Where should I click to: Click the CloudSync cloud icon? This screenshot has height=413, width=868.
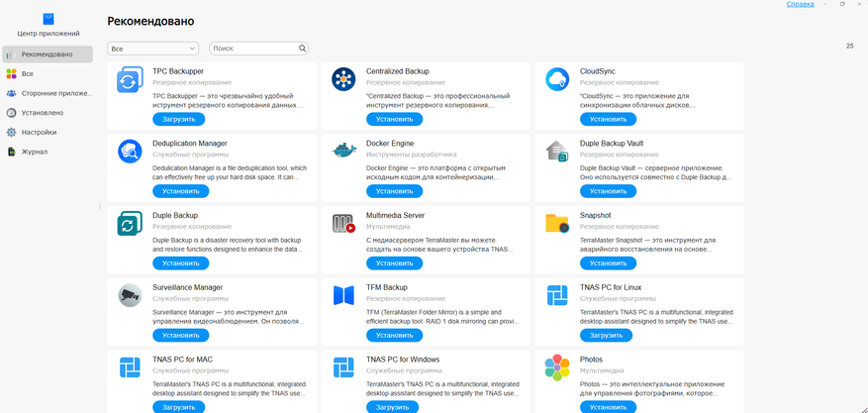(x=557, y=79)
